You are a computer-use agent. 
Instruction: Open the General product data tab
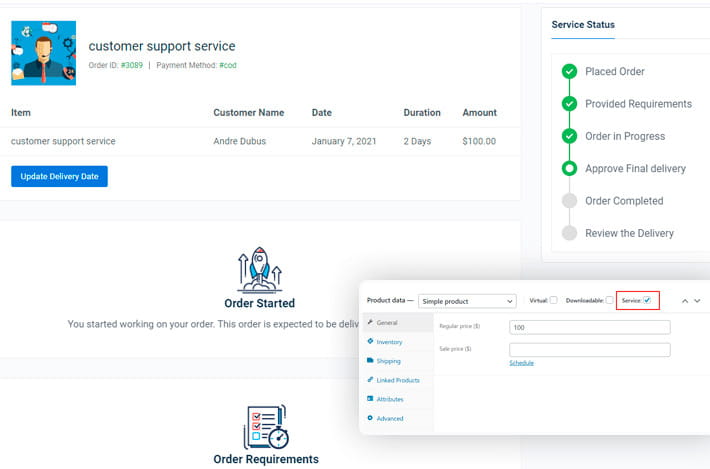coord(398,322)
